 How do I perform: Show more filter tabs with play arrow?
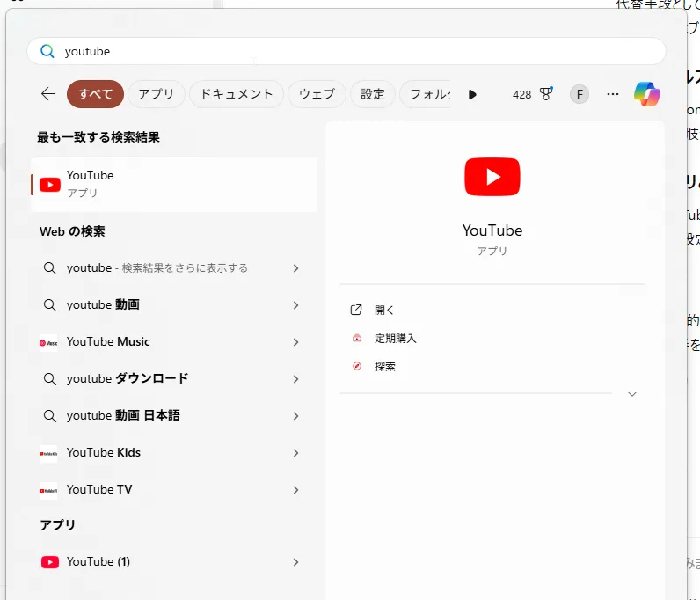[x=472, y=95]
